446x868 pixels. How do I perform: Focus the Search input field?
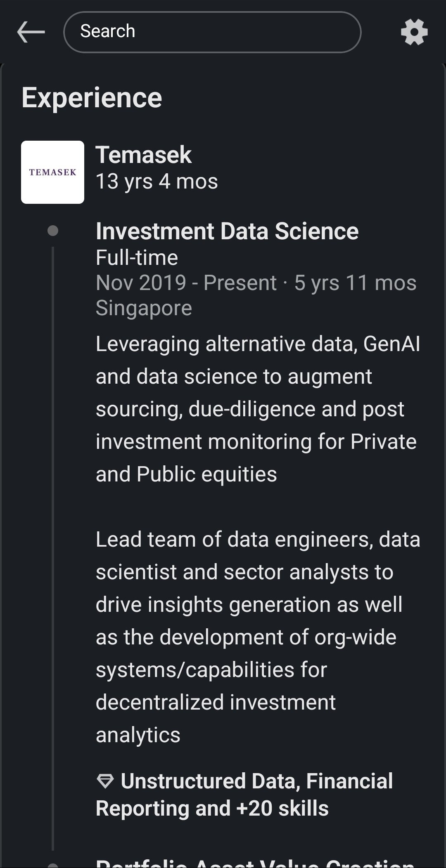click(212, 32)
